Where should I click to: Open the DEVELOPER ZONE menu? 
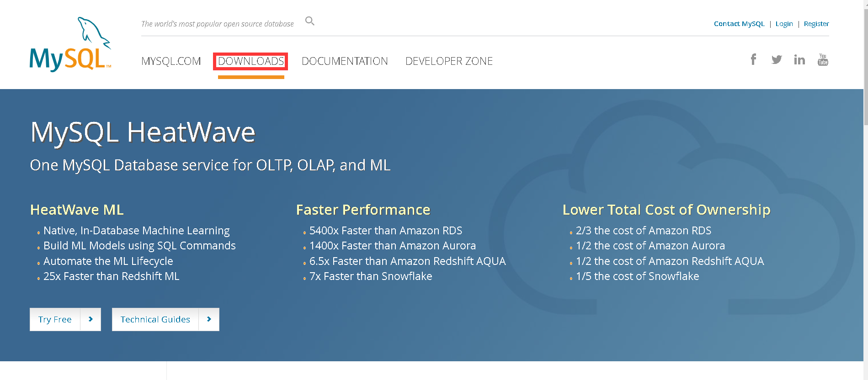point(449,61)
